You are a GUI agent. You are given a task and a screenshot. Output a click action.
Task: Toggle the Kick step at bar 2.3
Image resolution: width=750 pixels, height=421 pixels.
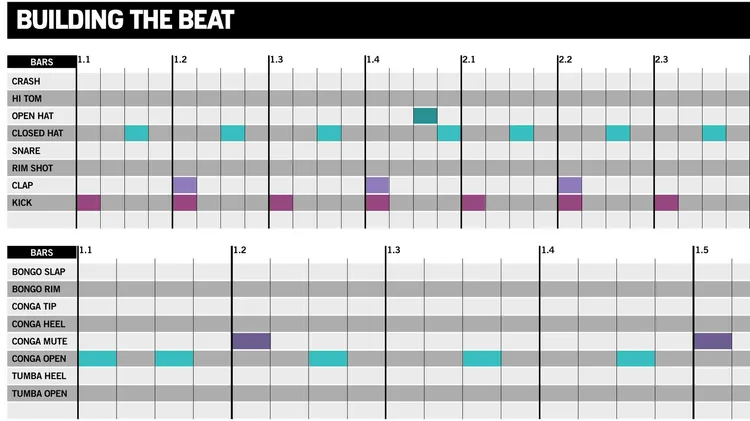click(667, 203)
